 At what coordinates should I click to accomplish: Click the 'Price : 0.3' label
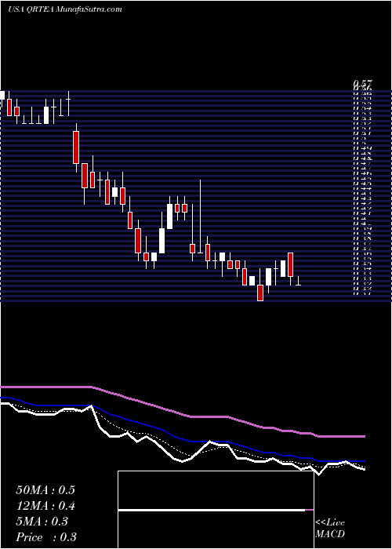(46, 537)
